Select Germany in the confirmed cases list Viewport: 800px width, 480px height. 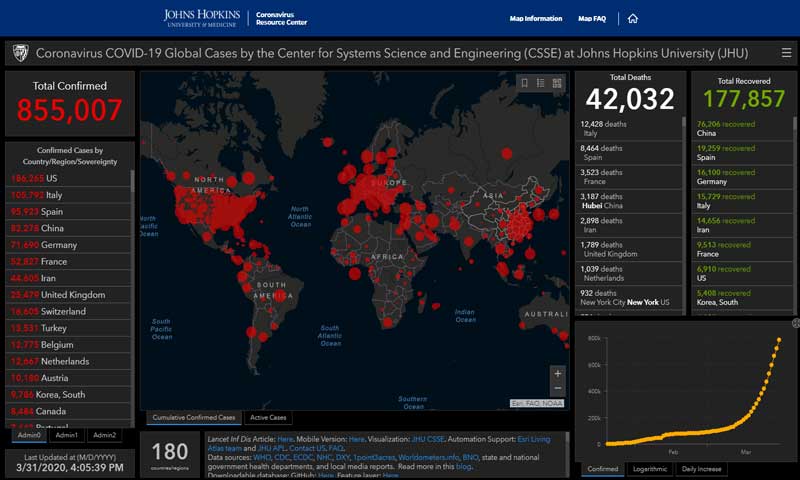point(68,245)
